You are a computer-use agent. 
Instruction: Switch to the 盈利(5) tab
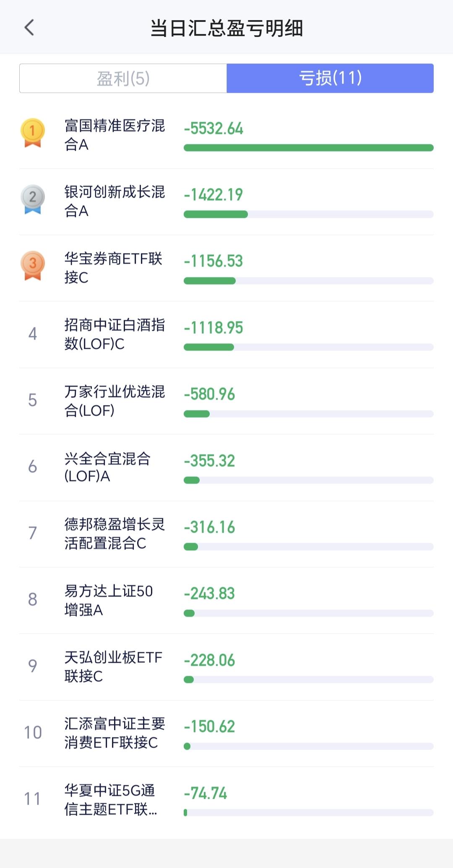coord(123,78)
